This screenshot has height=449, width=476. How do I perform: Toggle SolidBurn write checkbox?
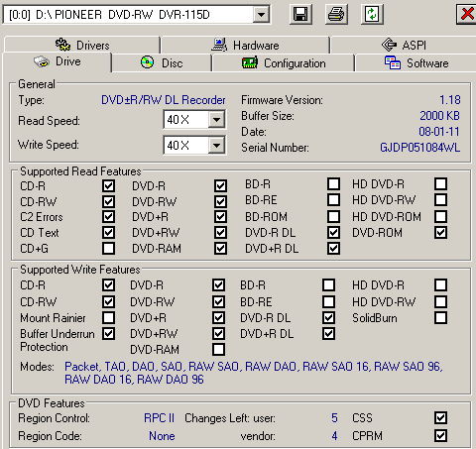[440, 318]
